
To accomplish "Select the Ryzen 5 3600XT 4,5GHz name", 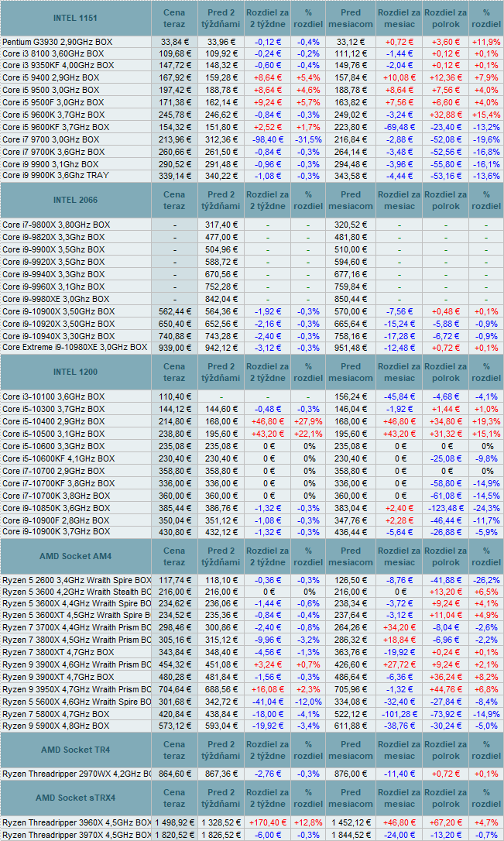I will [77, 615].
